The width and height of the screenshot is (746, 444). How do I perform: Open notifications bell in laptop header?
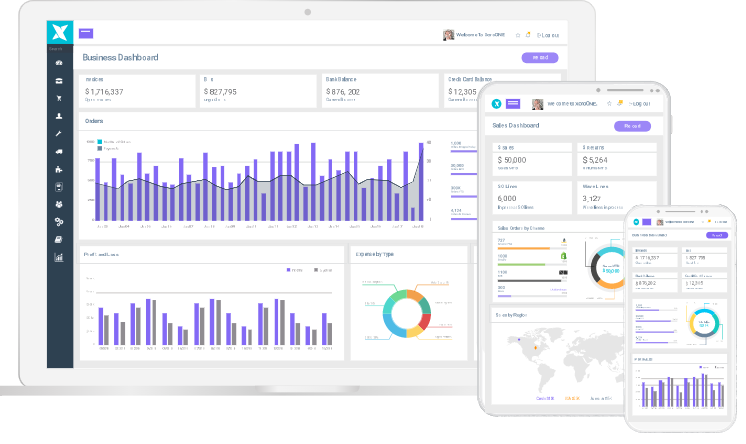click(528, 35)
